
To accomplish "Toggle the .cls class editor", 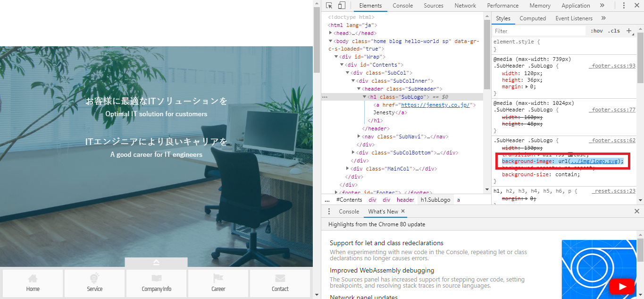I will tap(614, 31).
